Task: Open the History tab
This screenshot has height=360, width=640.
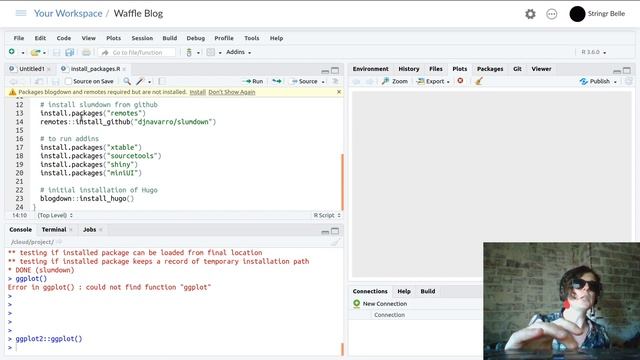Action: [409, 69]
